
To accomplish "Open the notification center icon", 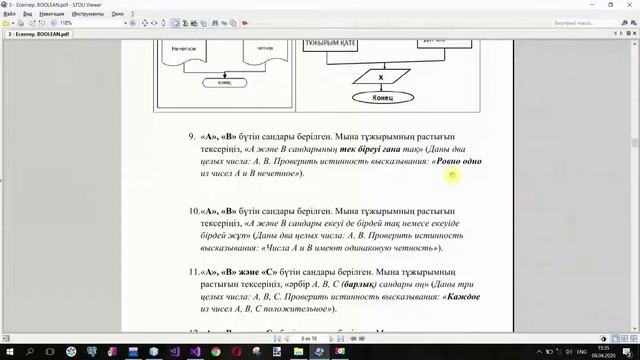I will 628,351.
